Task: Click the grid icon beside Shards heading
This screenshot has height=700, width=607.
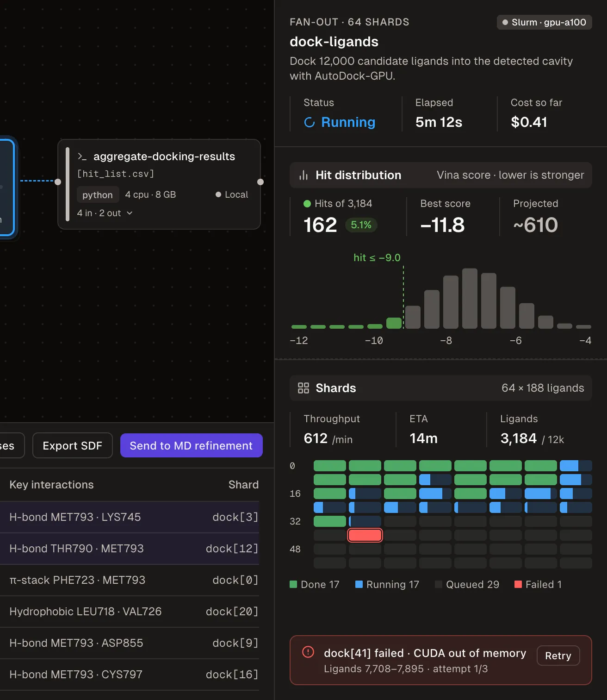Action: [x=303, y=388]
